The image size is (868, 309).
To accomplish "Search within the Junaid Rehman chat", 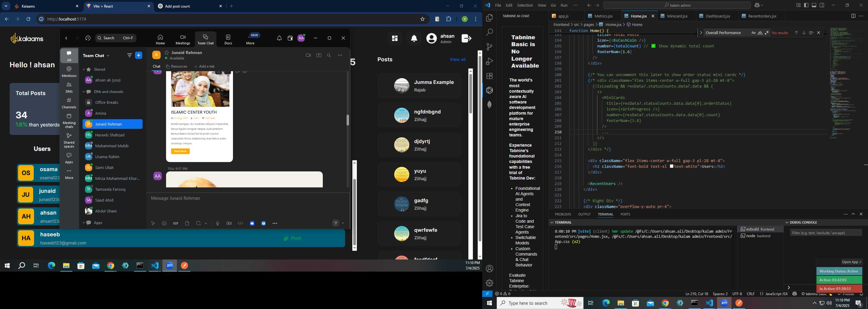I will [x=329, y=55].
